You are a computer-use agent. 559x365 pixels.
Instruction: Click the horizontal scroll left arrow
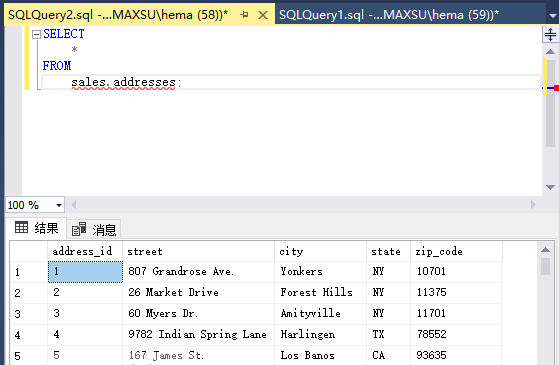point(73,205)
